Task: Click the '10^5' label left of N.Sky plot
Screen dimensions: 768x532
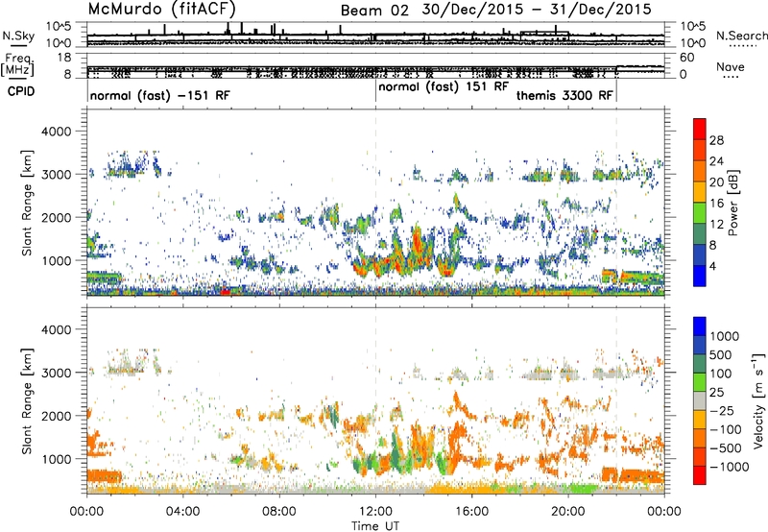Action: (59, 27)
